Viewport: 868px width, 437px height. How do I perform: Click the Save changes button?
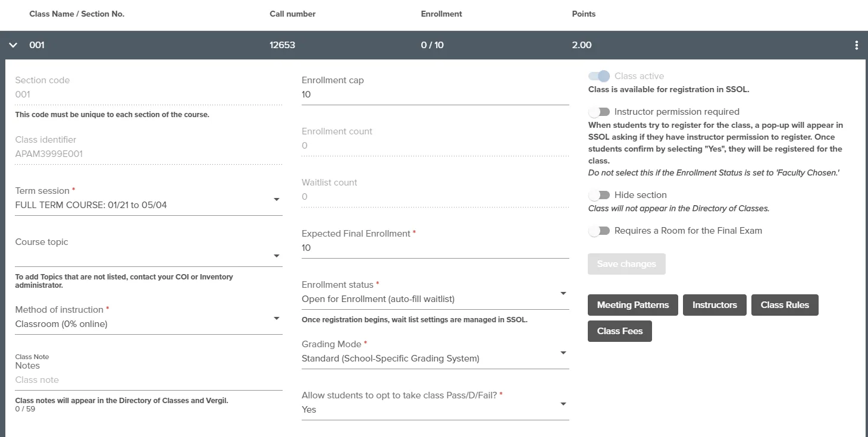coord(626,264)
